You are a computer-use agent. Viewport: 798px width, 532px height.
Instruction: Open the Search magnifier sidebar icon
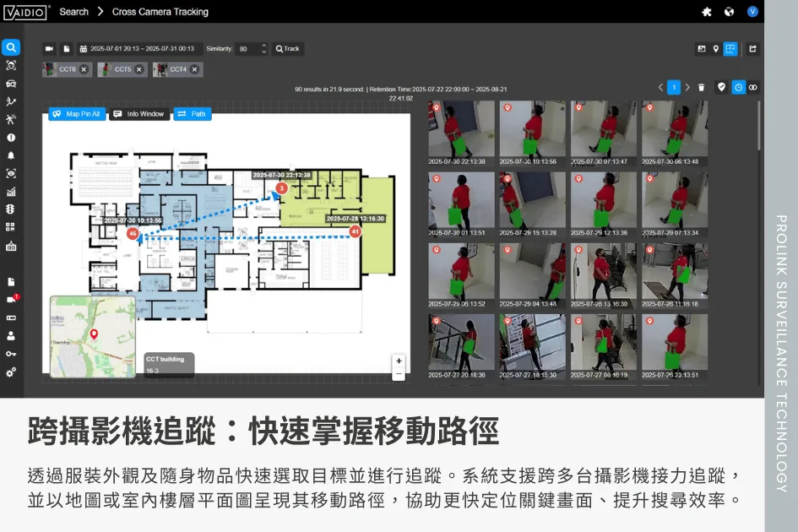(11, 47)
